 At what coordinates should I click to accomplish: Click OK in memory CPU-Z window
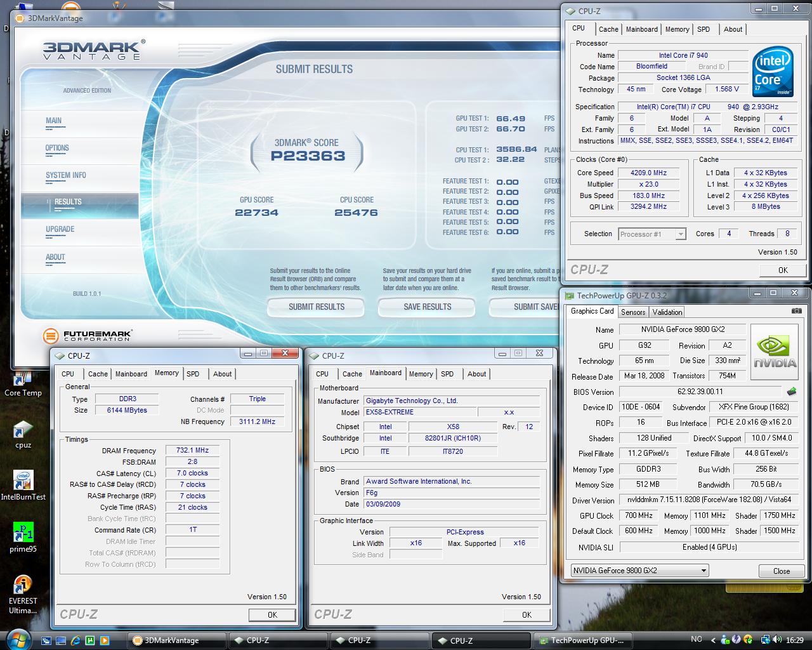tap(272, 614)
